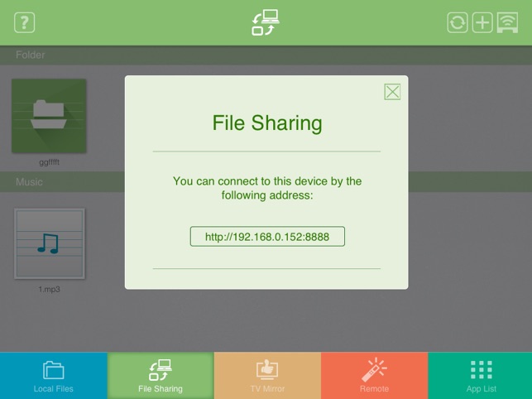Go to the TV Mirror tab

coord(267,376)
